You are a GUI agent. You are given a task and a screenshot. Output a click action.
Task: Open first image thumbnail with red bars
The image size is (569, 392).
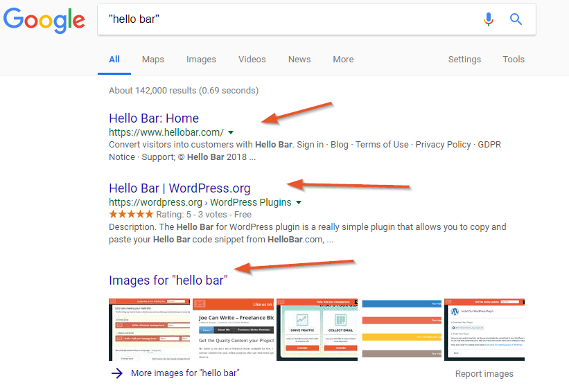pyautogui.click(x=149, y=330)
